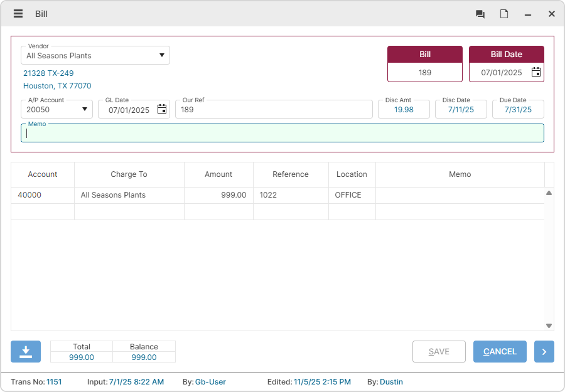Click the Memo cell of the 40000 row
This screenshot has height=392, width=565.
click(460, 195)
